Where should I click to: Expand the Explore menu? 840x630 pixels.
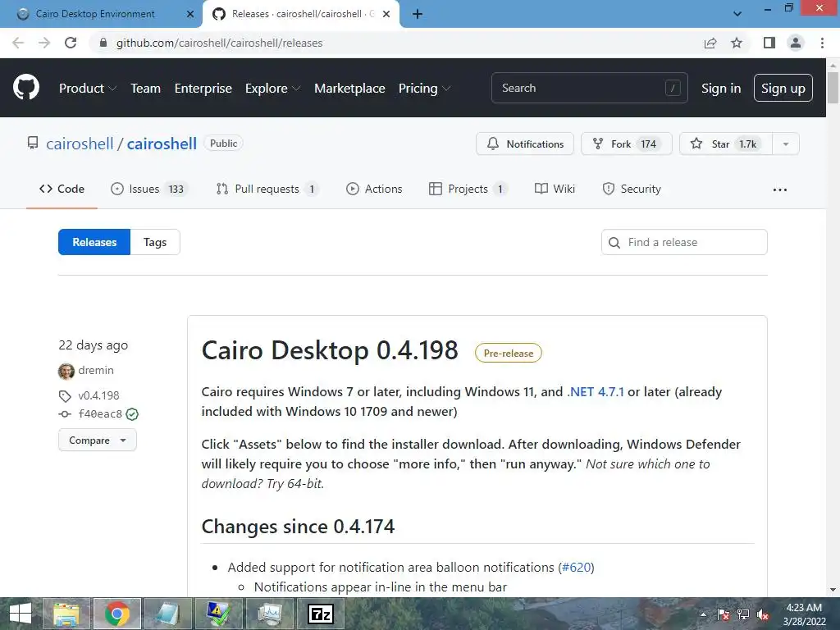pos(272,89)
